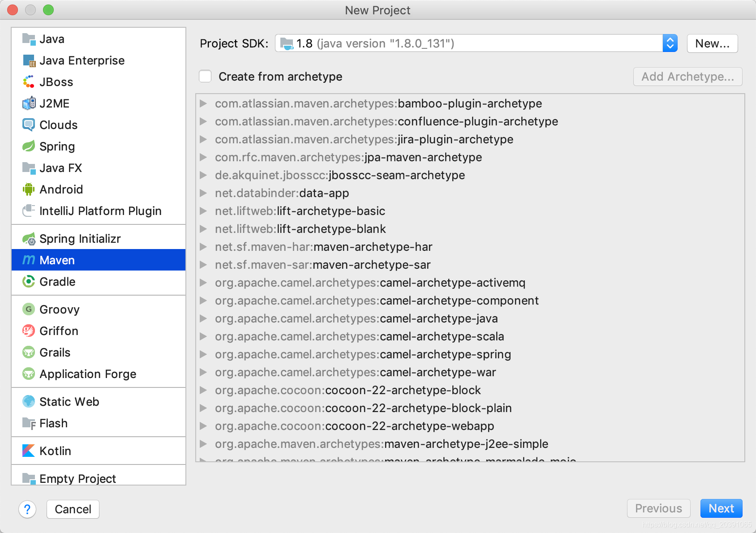The height and width of the screenshot is (533, 756).
Task: Expand jpa-maven-archetype entry
Action: pos(203,157)
